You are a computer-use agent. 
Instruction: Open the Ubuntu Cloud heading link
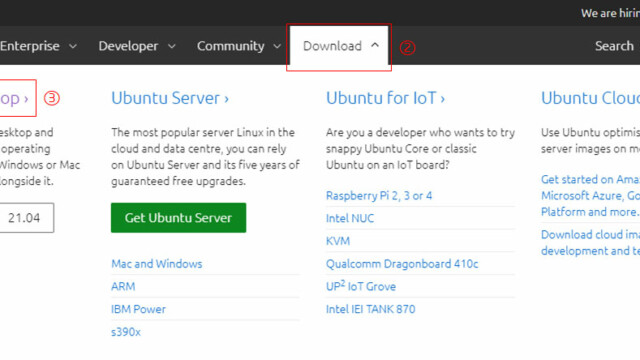point(590,98)
